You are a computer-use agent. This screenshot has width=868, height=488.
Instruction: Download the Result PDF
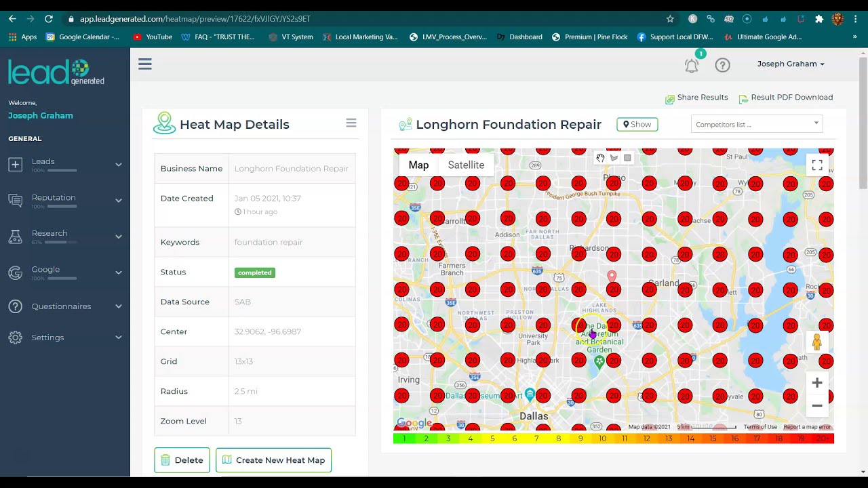coord(786,98)
